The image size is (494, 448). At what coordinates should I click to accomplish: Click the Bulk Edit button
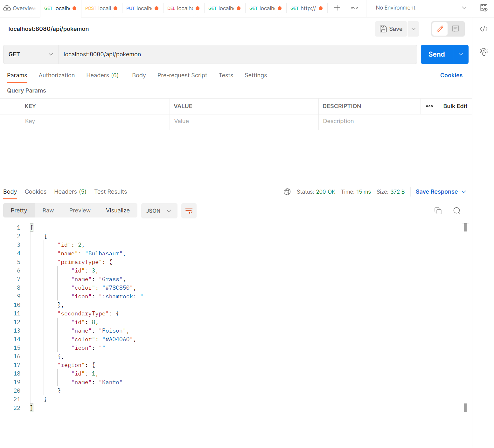[x=455, y=106]
